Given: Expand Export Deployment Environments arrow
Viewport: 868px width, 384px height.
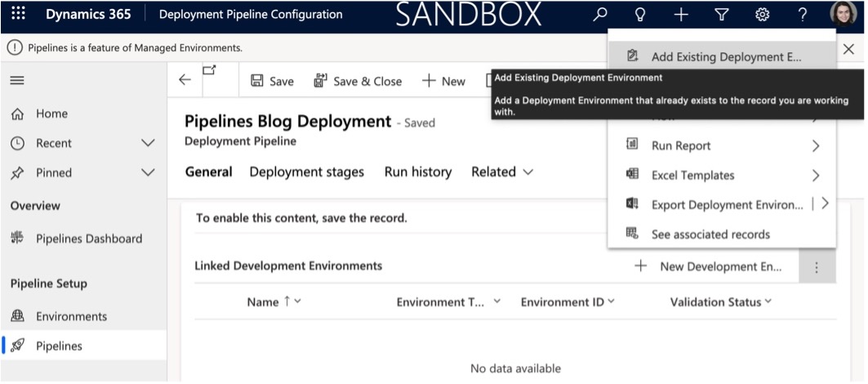Looking at the screenshot, I should 825,204.
